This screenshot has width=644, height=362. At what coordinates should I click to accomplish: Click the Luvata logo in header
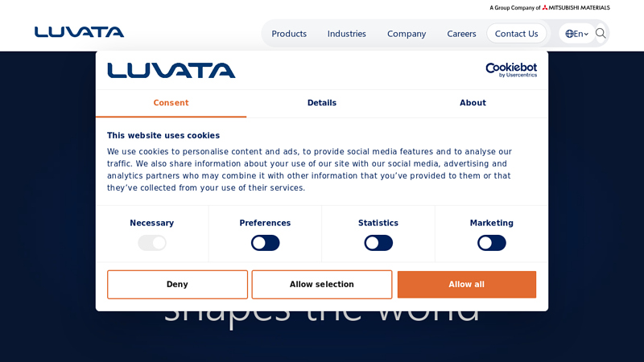point(79,32)
